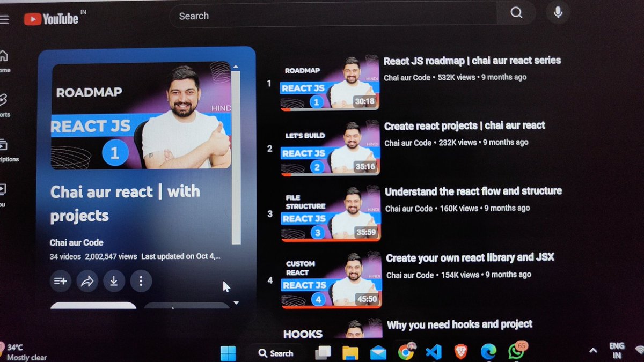Save playlist to library icon
The width and height of the screenshot is (644, 362).
click(x=61, y=281)
